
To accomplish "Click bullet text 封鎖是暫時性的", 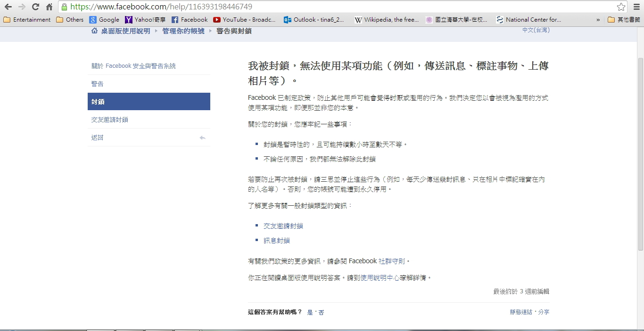I will 335,145.
